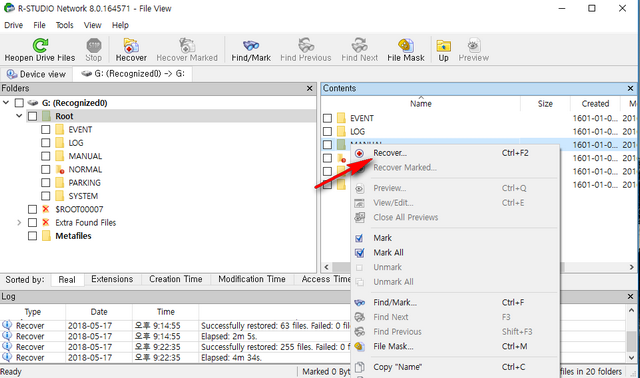Screen dimensions: 640x378
Task: Sort by Extensions tab
Action: click(112, 279)
